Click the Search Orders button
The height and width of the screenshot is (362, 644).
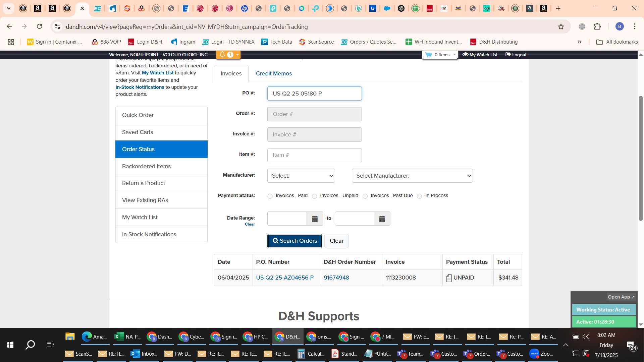click(x=294, y=241)
